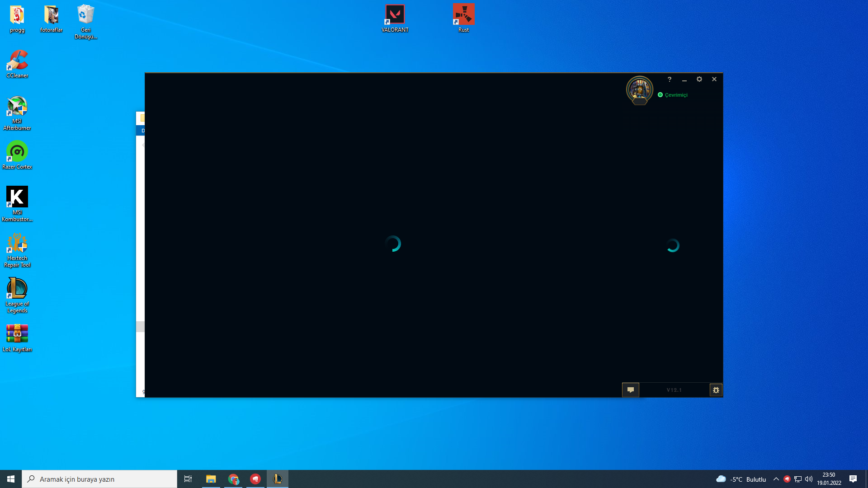Open Chrome from the taskbar
868x488 pixels.
pos(233,479)
